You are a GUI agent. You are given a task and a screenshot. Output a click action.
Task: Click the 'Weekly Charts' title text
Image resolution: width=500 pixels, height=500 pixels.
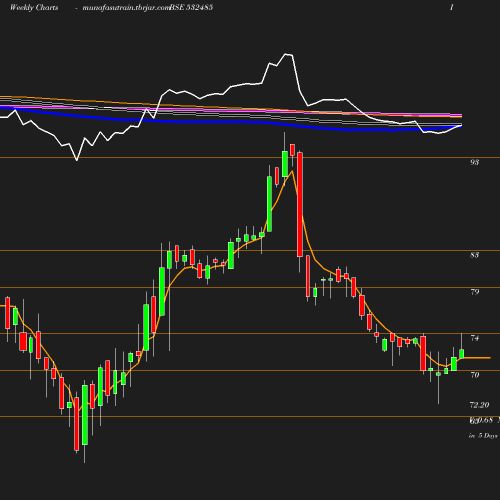click(34, 8)
